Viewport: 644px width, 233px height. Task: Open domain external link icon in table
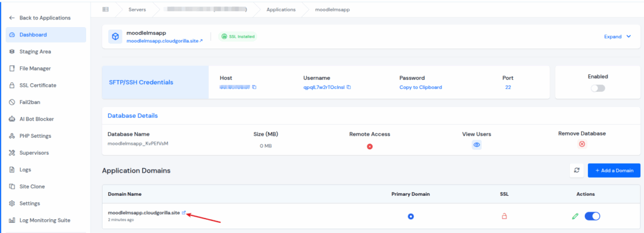point(184,212)
